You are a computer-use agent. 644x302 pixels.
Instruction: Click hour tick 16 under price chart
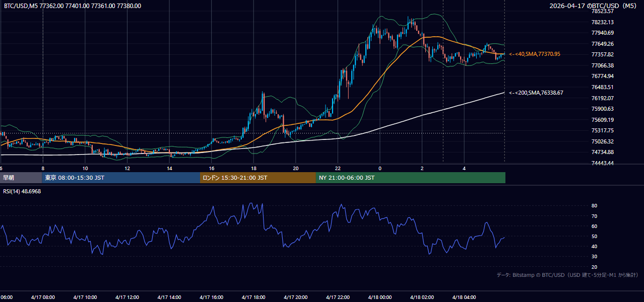(x=212, y=168)
